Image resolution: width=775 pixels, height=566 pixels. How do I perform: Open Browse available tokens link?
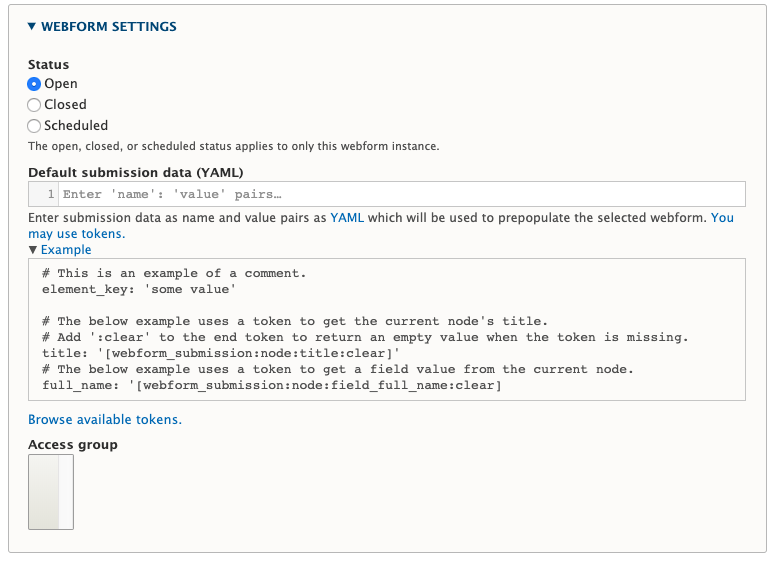(x=105, y=420)
